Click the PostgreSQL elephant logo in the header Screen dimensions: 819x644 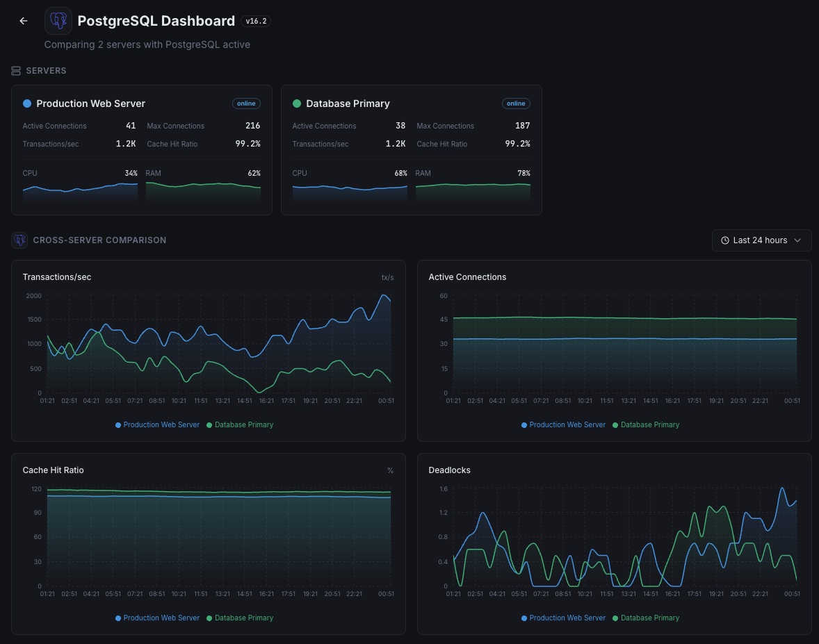[x=58, y=21]
